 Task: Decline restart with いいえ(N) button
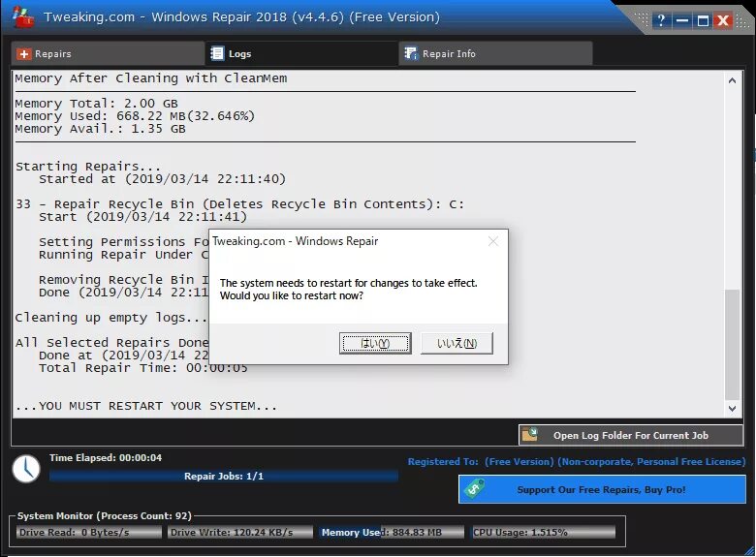coord(457,343)
